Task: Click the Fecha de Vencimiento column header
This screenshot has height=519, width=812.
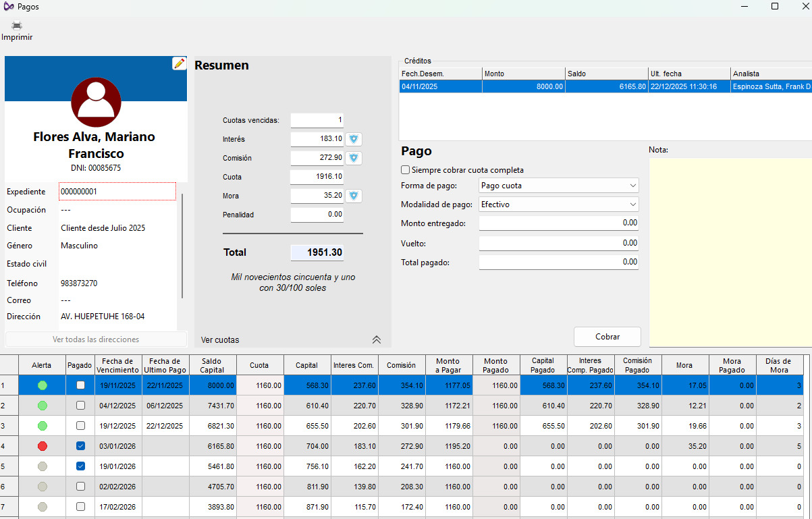Action: (x=118, y=365)
